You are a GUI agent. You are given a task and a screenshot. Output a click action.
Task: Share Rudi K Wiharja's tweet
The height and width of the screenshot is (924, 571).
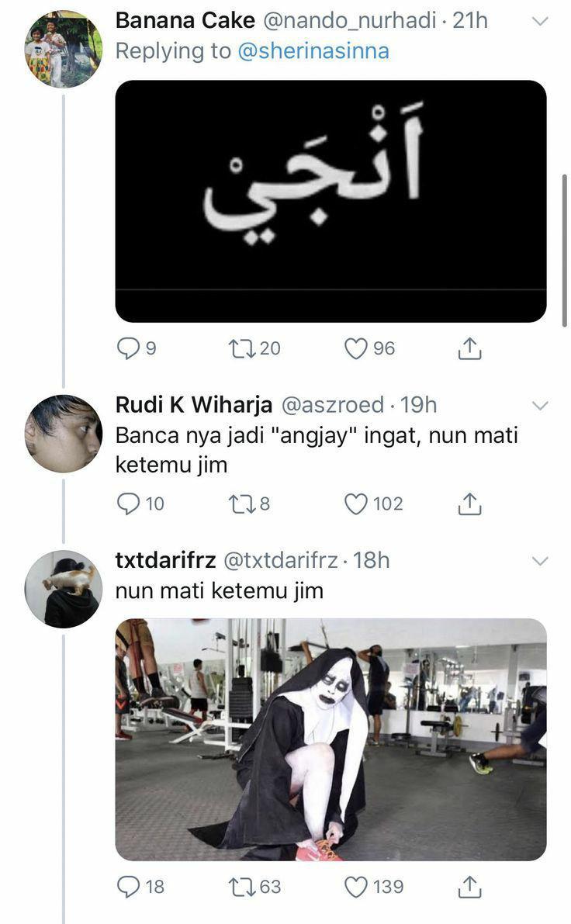pyautogui.click(x=469, y=504)
